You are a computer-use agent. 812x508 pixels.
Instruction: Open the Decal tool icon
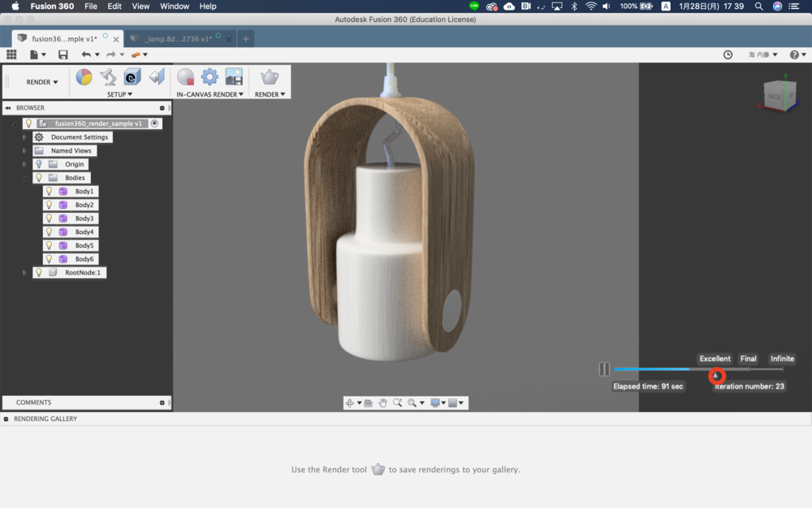click(132, 77)
